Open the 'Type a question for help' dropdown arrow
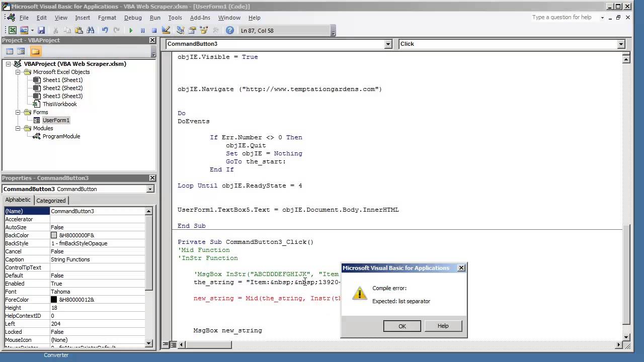The width and height of the screenshot is (644, 362). tap(602, 18)
